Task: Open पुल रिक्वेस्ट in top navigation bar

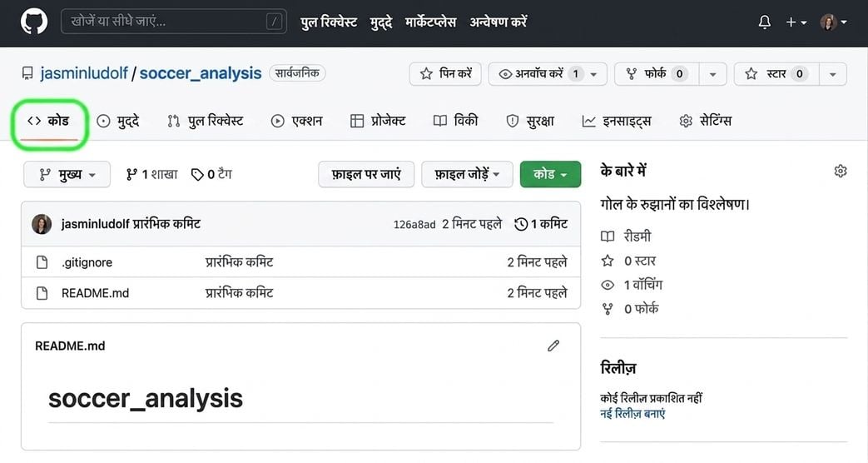Action: 329,22
